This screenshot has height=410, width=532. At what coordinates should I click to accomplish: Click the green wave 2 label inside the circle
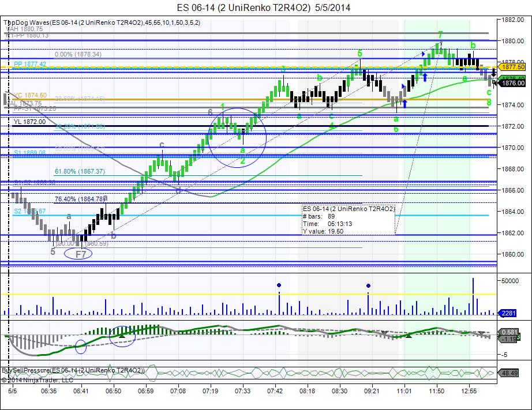tap(242, 161)
